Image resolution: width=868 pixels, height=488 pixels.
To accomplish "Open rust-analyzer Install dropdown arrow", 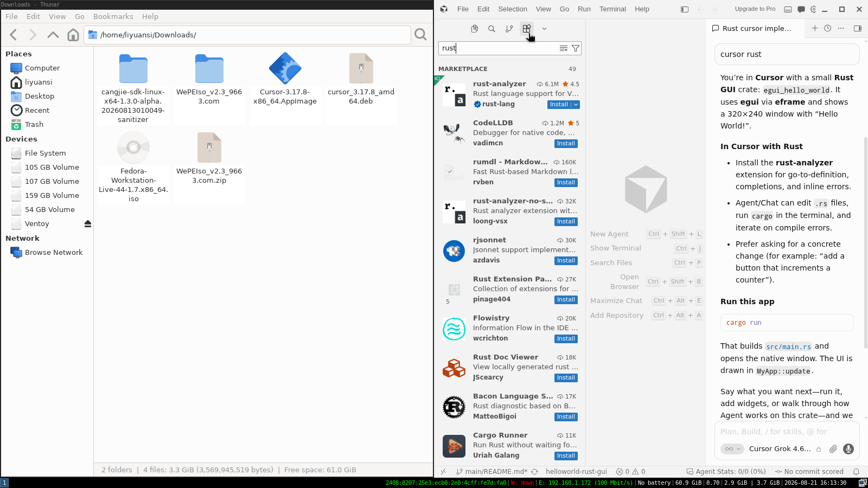I will click(x=576, y=105).
